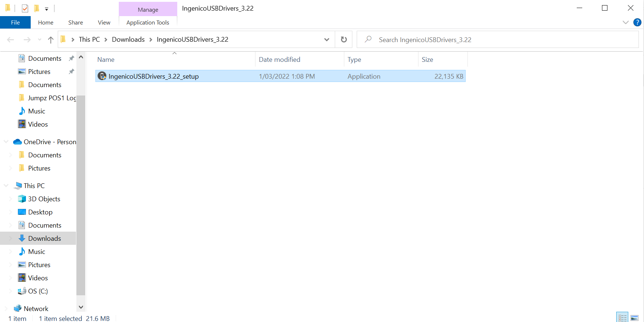
Task: Click Downloads in the breadcrumb path
Action: point(128,40)
